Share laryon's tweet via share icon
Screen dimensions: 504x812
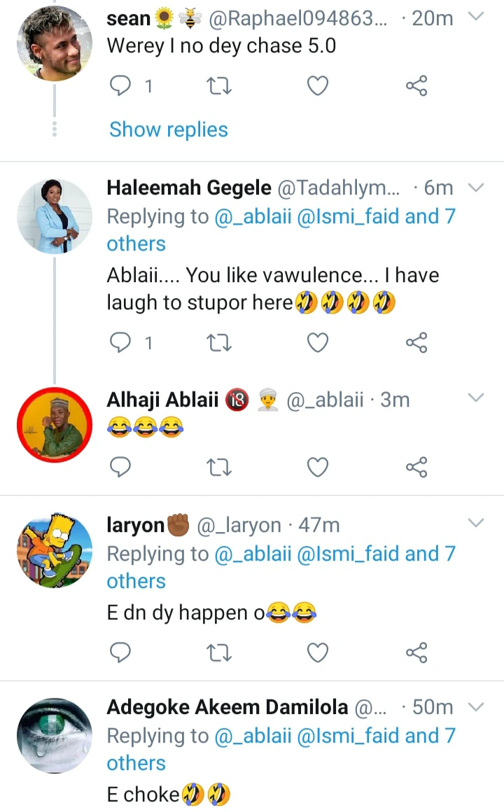[x=416, y=653]
